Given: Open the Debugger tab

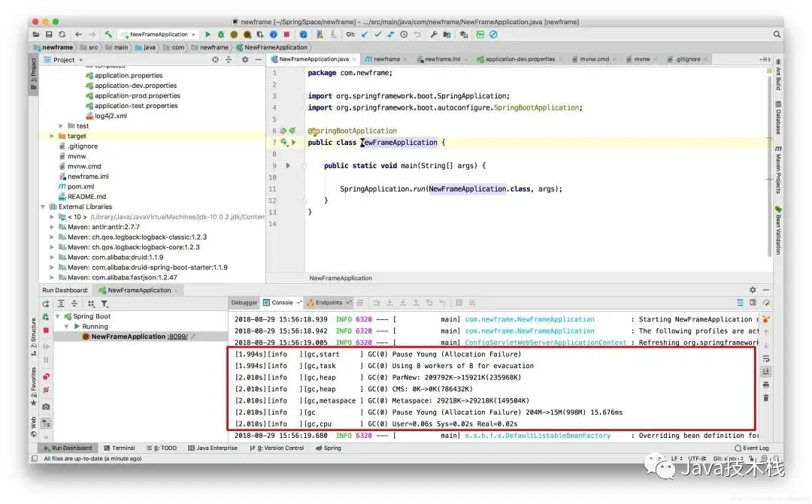Looking at the screenshot, I should [244, 303].
